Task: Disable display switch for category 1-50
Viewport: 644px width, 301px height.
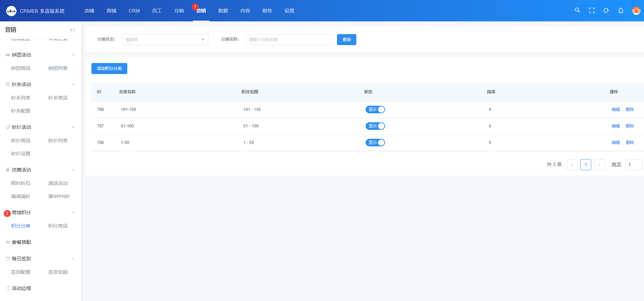Action: pyautogui.click(x=375, y=143)
